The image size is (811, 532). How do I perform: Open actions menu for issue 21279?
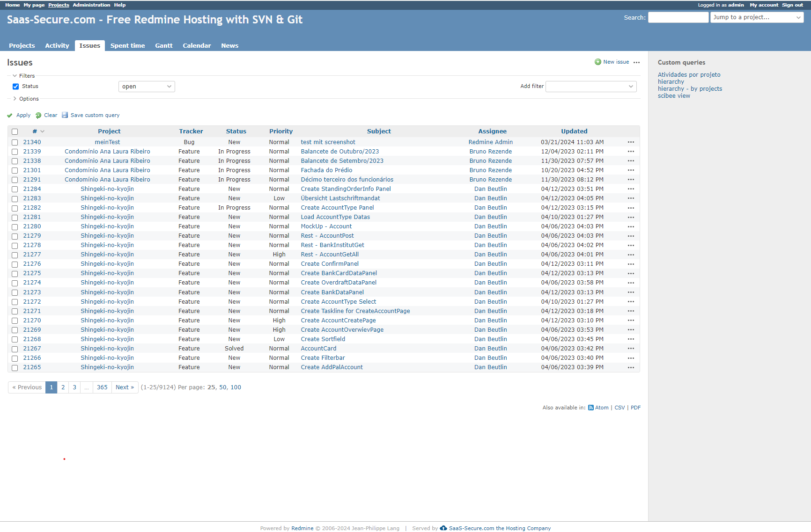point(631,236)
